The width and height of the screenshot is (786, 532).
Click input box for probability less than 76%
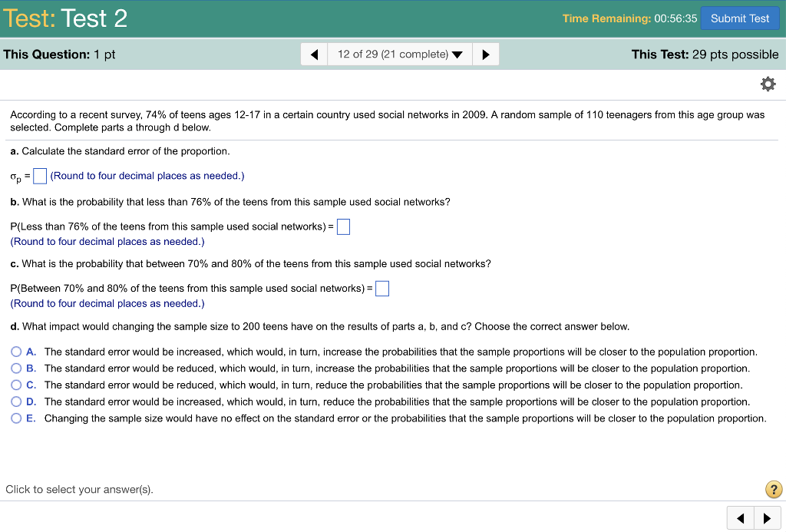click(x=343, y=226)
